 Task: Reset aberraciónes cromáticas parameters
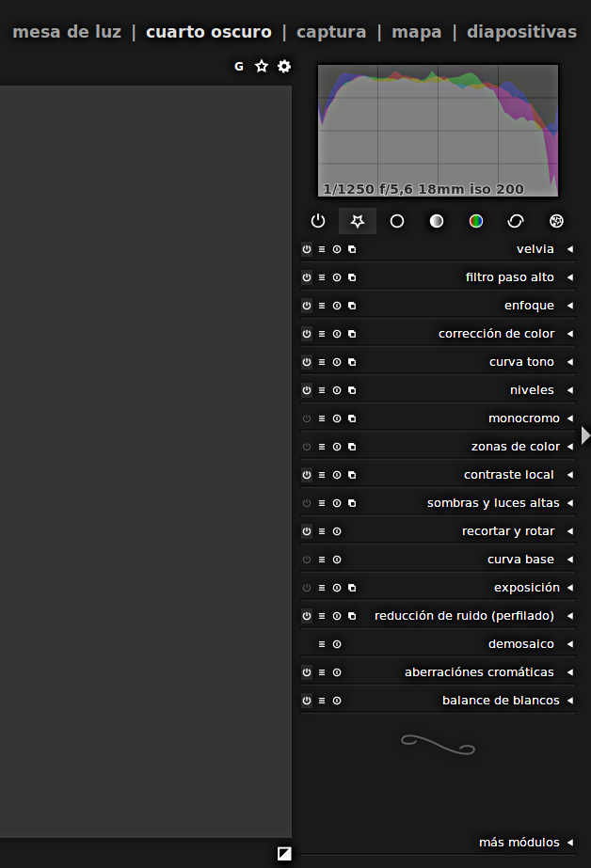click(337, 672)
